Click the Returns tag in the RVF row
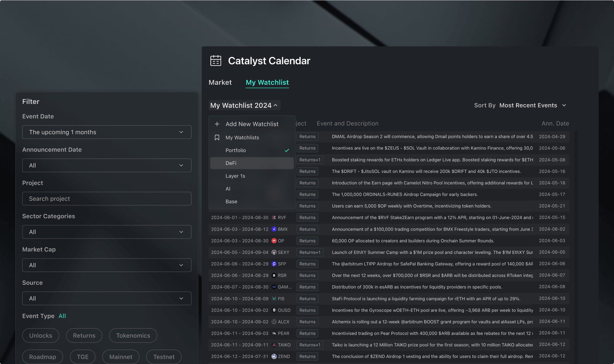This screenshot has width=614, height=364. coord(307,218)
